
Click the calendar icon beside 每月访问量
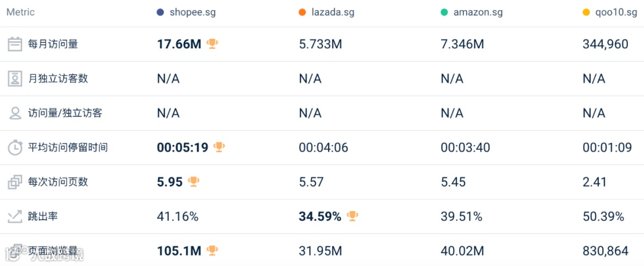(x=15, y=44)
